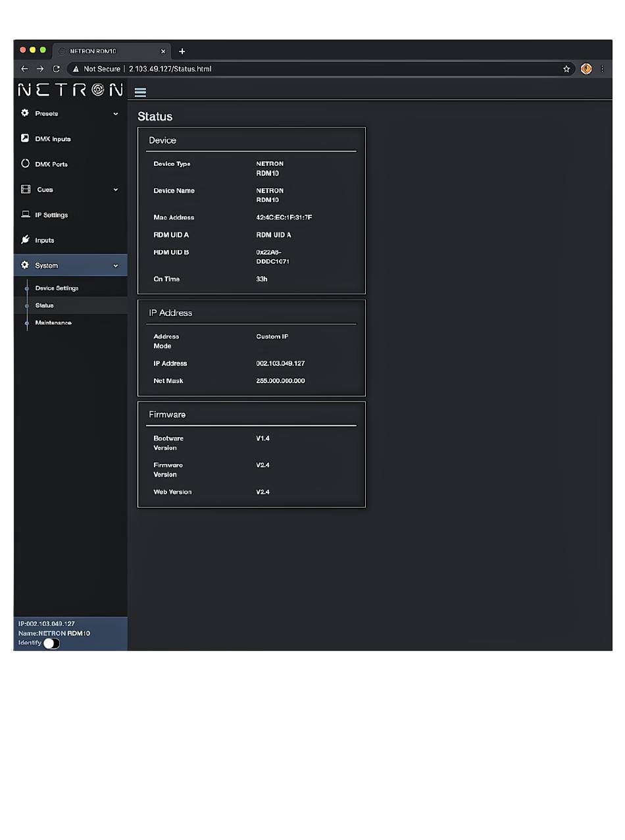Expand the Presets chevron

coord(116,114)
